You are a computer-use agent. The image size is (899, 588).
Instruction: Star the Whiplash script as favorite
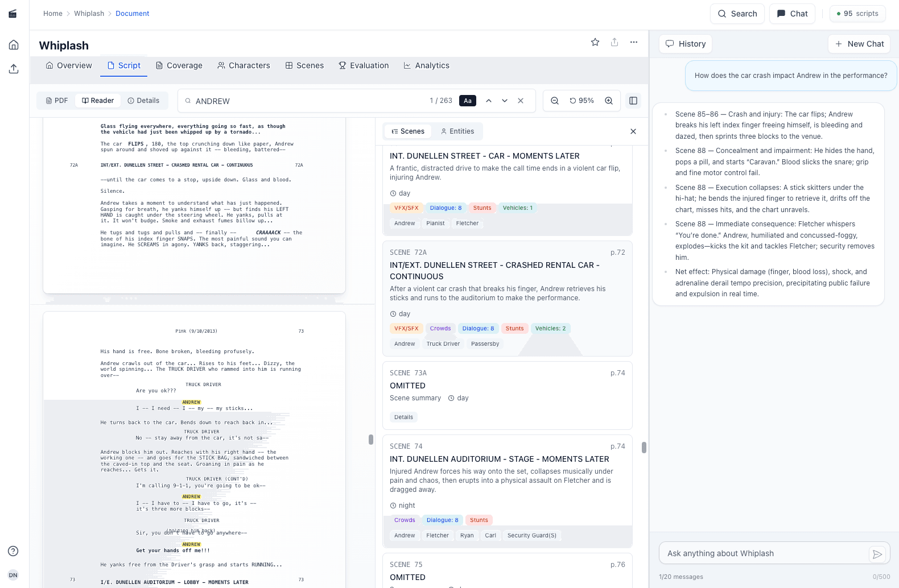[x=595, y=42]
